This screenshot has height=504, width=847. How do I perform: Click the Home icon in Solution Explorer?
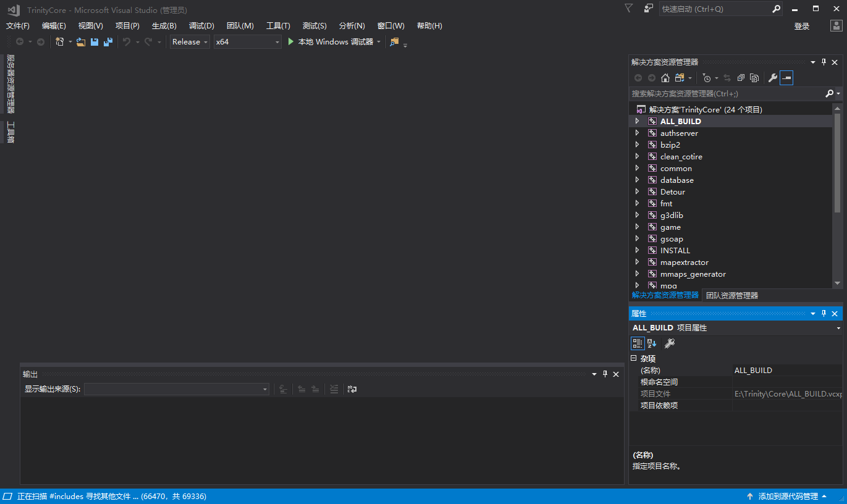click(x=665, y=78)
